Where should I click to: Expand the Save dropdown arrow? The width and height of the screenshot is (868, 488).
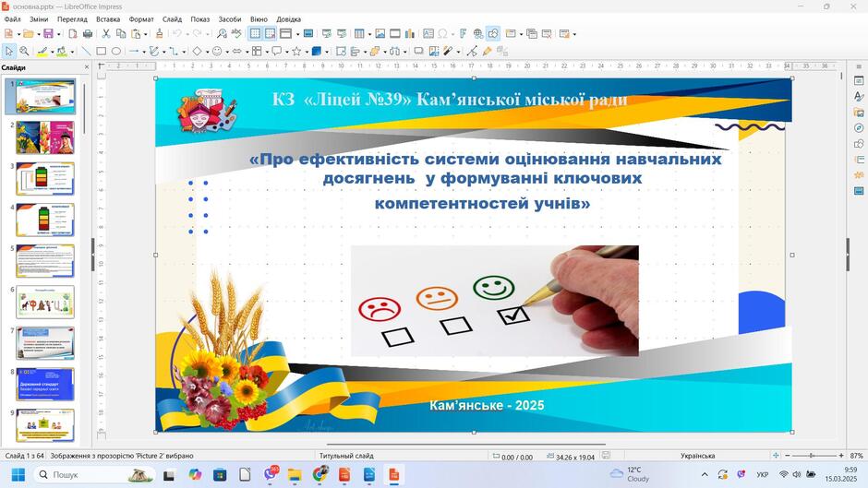tap(59, 34)
